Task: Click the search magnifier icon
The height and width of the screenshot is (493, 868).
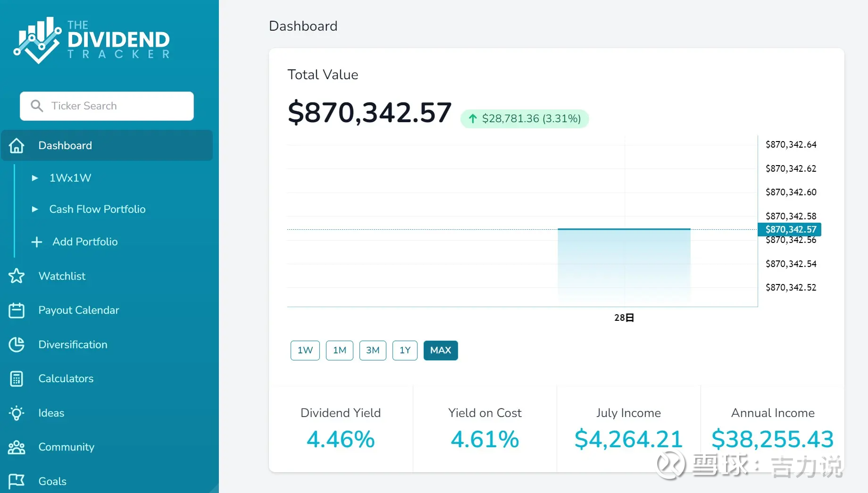Action: [37, 106]
